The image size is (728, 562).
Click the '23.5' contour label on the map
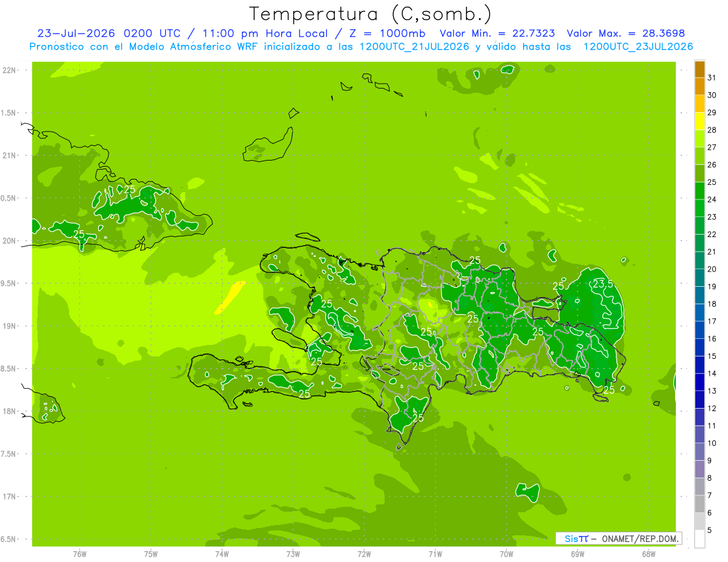point(603,284)
